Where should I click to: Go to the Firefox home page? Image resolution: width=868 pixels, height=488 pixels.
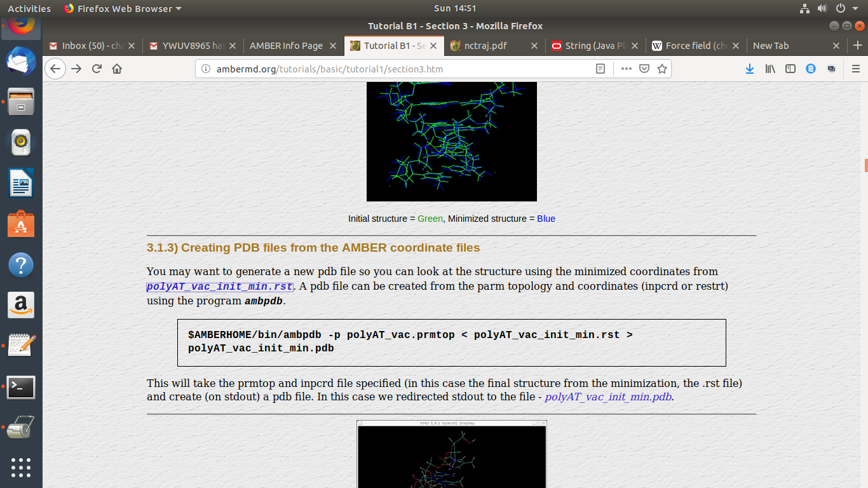[117, 69]
